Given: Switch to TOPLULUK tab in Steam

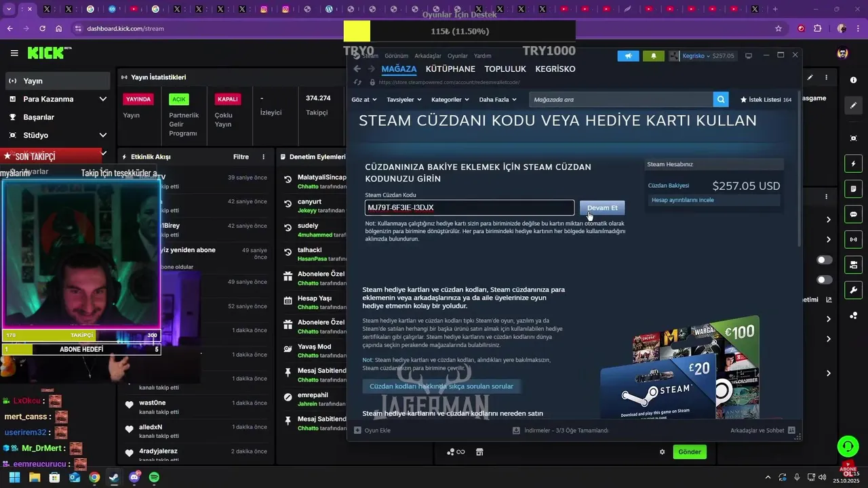Looking at the screenshot, I should 505,69.
